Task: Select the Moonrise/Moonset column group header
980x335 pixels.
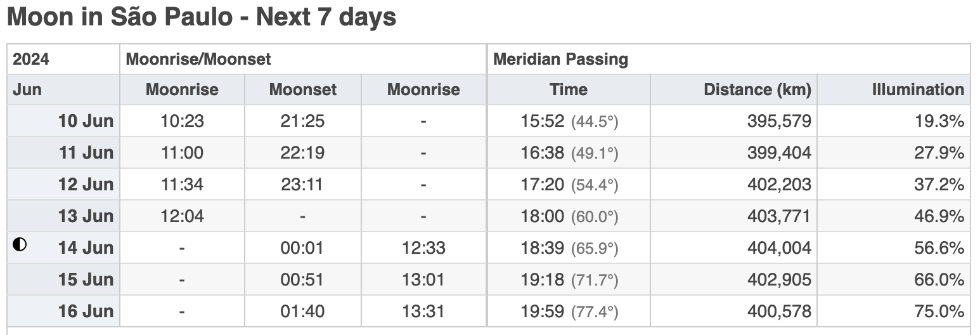Action: pos(303,59)
